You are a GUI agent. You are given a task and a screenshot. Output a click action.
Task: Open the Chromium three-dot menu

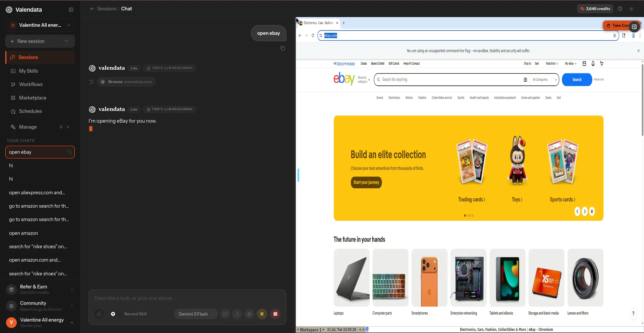coord(640,36)
